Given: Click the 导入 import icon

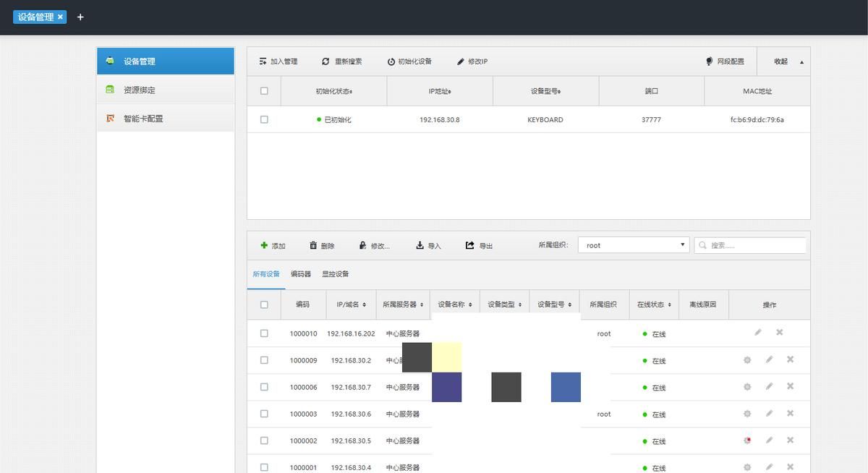Looking at the screenshot, I should pos(420,245).
